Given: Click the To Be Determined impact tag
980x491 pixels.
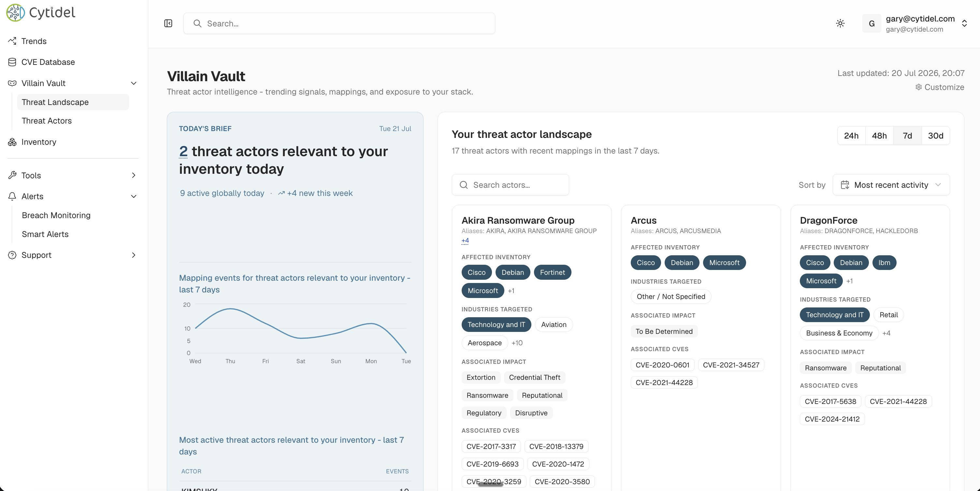Looking at the screenshot, I should click(664, 332).
